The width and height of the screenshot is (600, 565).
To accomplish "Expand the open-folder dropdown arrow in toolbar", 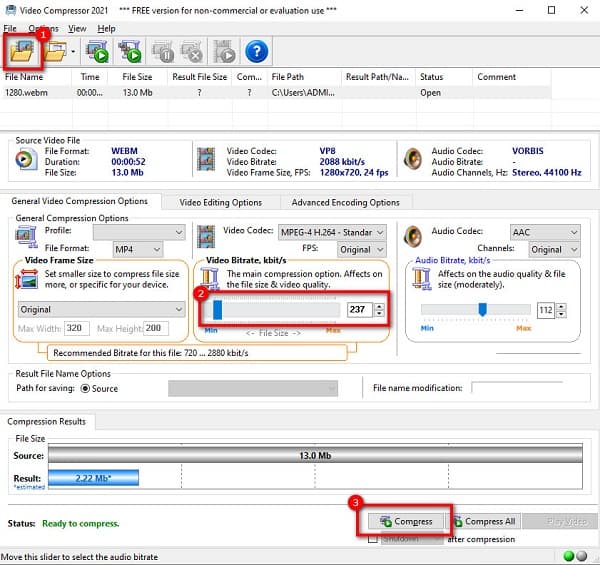I will (x=73, y=51).
